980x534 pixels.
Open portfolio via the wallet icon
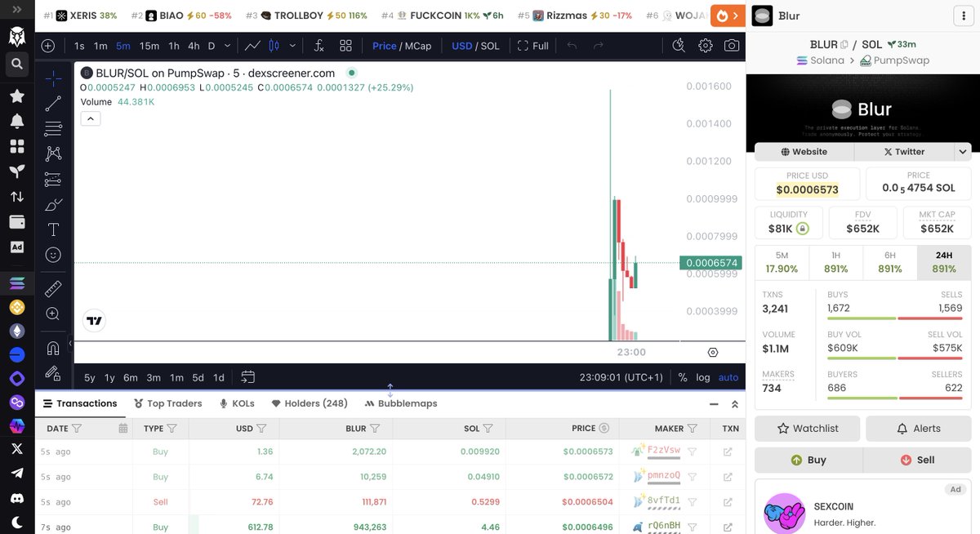coord(16,222)
